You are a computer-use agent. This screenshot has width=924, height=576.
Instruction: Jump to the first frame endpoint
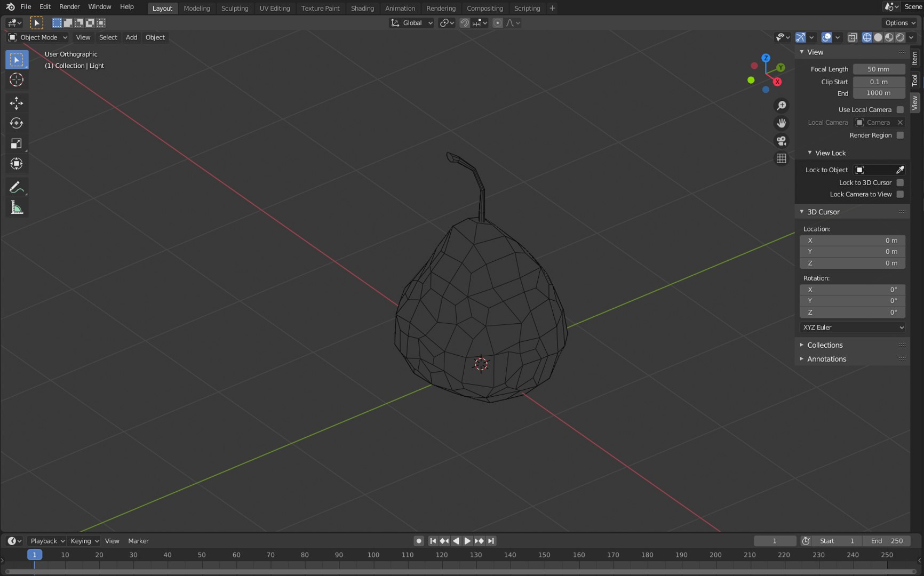(433, 541)
